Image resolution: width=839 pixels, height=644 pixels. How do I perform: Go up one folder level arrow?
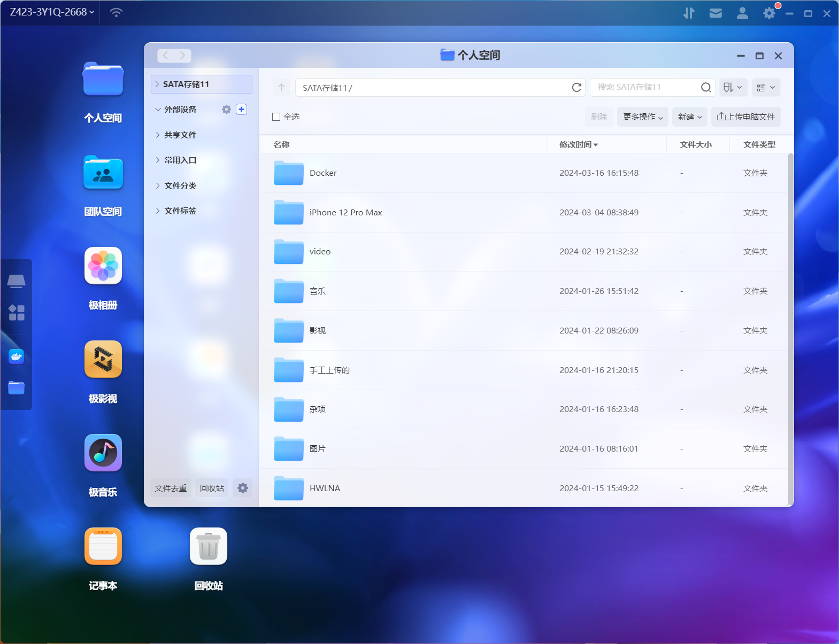(281, 87)
